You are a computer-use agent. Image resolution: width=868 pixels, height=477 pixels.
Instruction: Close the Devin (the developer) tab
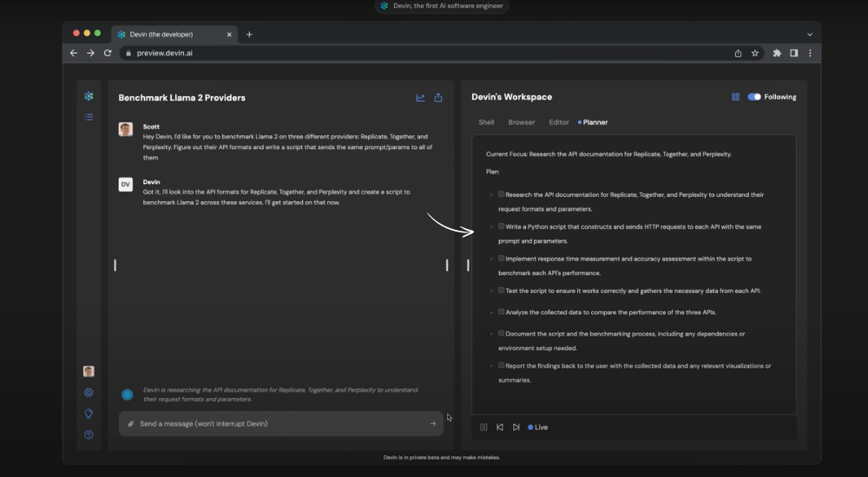point(229,35)
